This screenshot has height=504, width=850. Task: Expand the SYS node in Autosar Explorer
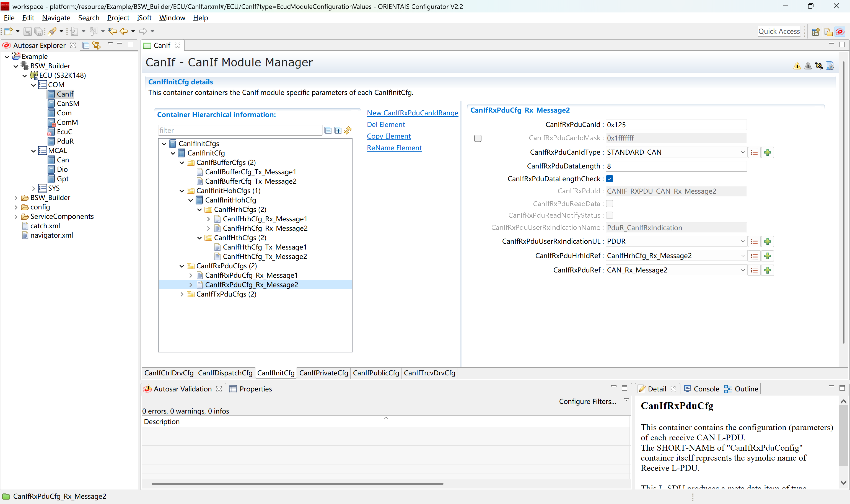click(x=33, y=188)
